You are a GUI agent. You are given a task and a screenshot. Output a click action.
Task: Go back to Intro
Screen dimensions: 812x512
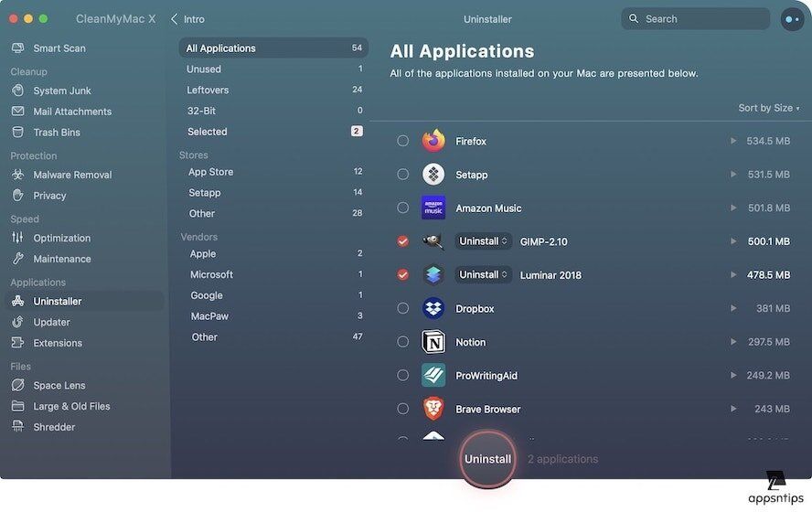[x=187, y=19]
